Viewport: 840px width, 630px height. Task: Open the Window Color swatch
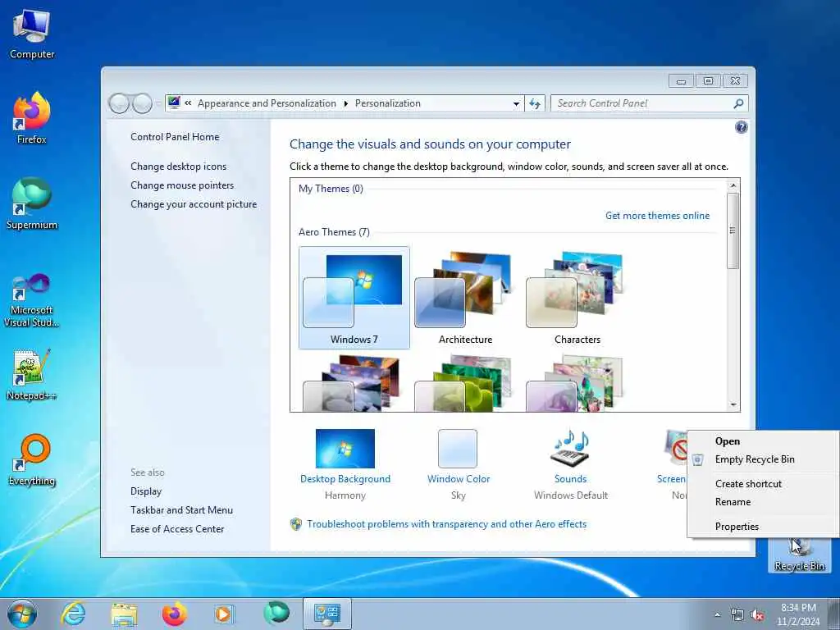click(x=458, y=449)
